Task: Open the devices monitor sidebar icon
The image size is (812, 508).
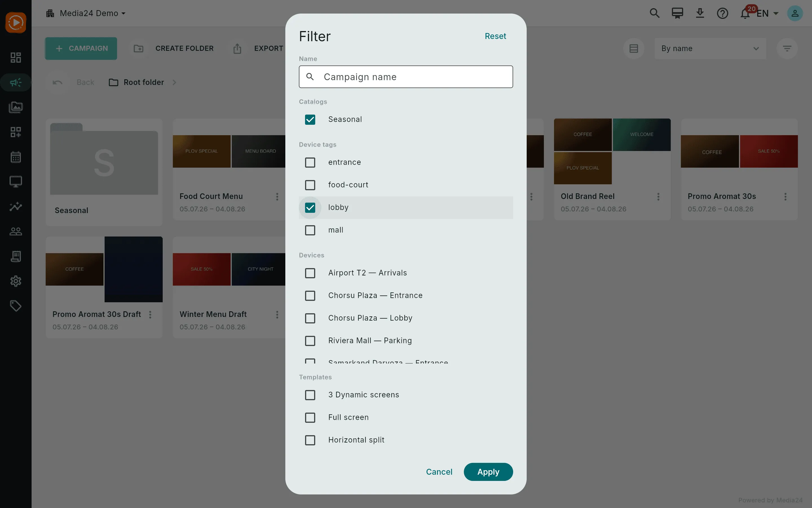Action: (16, 182)
